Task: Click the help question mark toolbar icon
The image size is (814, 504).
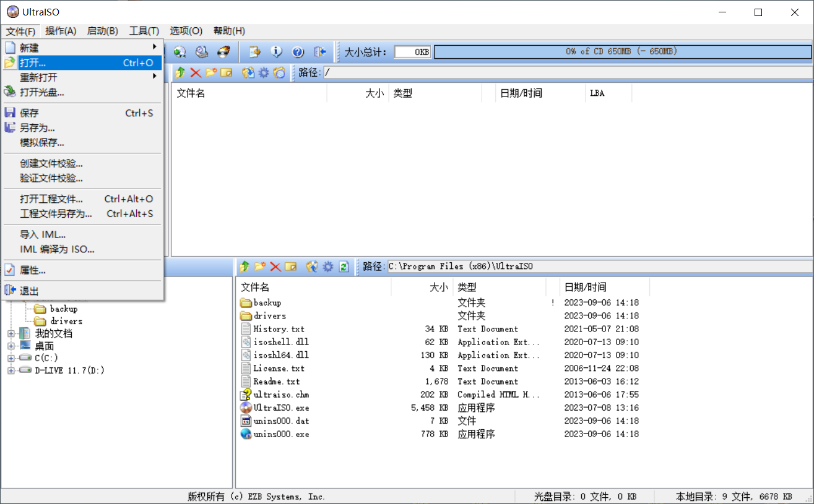Action: point(298,52)
